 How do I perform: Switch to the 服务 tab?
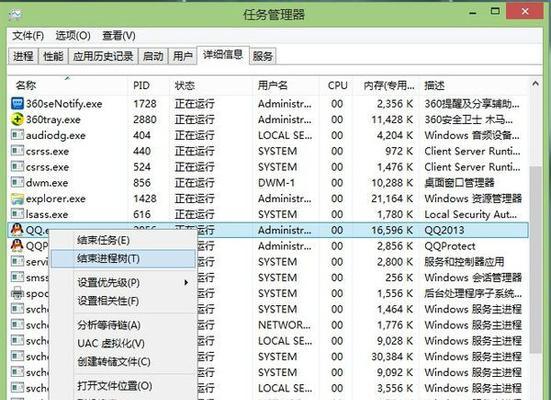tap(262, 56)
